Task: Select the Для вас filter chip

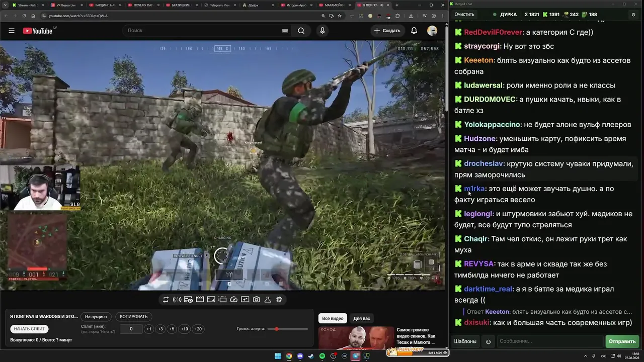Action: point(362,318)
